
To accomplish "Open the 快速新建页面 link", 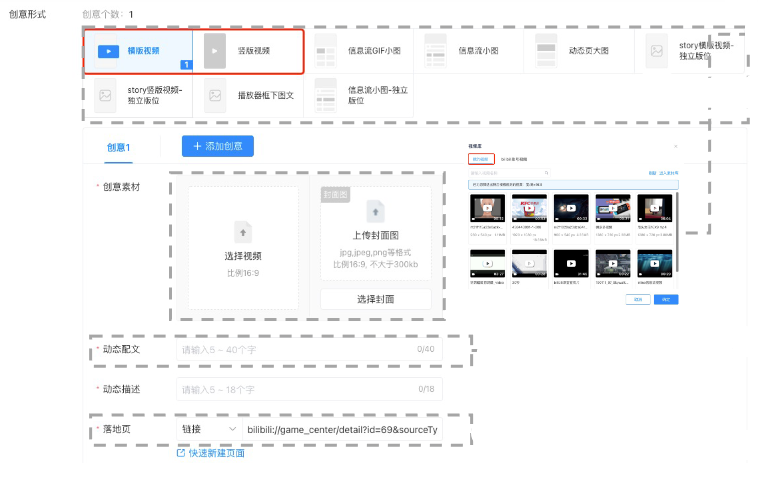I will pyautogui.click(x=216, y=453).
